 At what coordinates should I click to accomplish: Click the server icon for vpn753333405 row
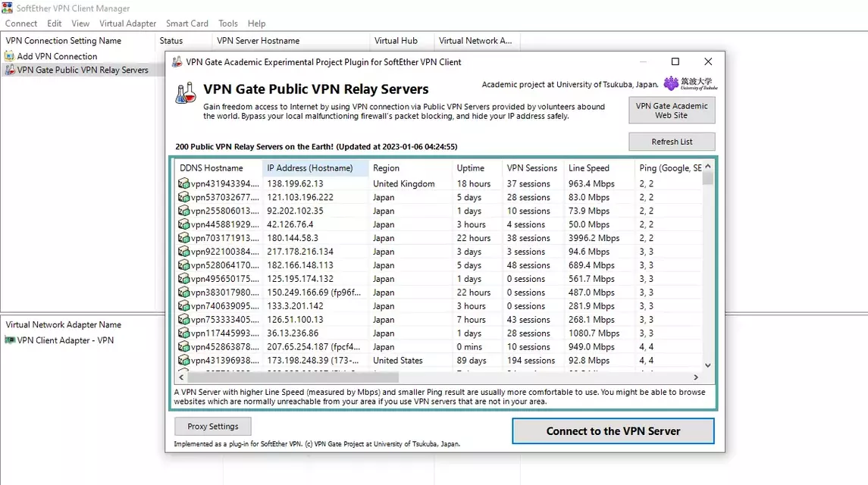click(183, 319)
